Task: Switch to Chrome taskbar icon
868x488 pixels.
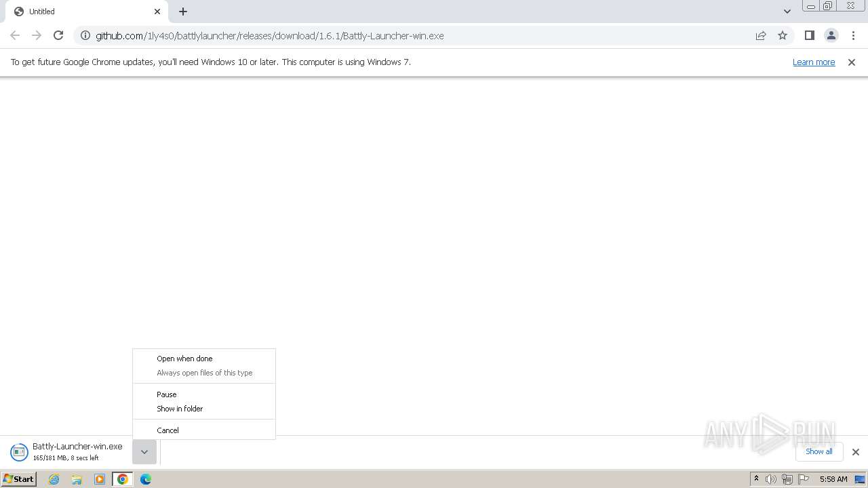Action: pos(123,479)
